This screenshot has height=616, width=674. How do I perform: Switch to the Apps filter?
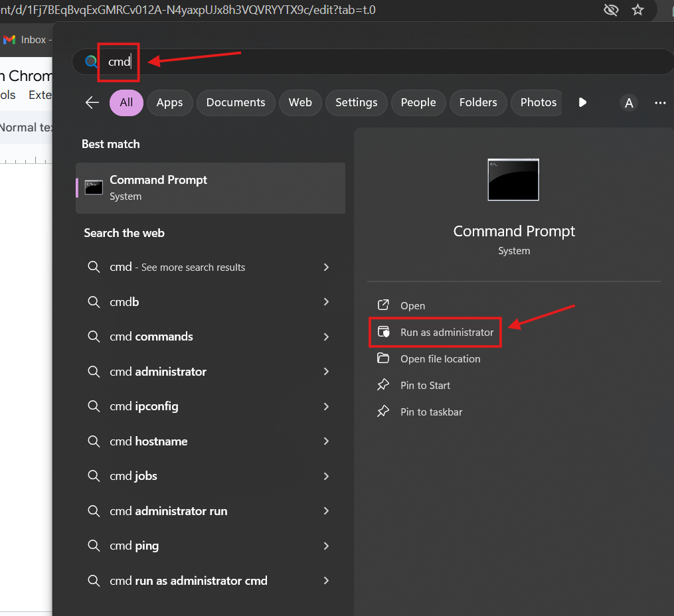point(169,103)
